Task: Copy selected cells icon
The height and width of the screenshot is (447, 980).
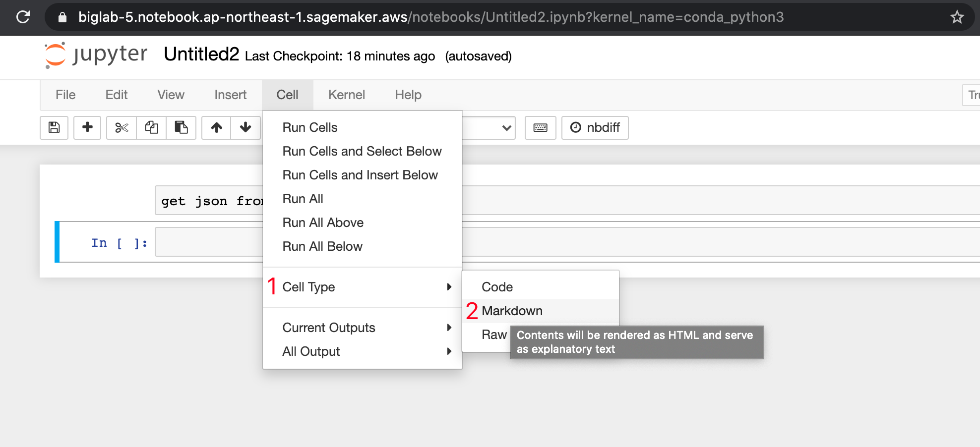Action: [x=151, y=128]
